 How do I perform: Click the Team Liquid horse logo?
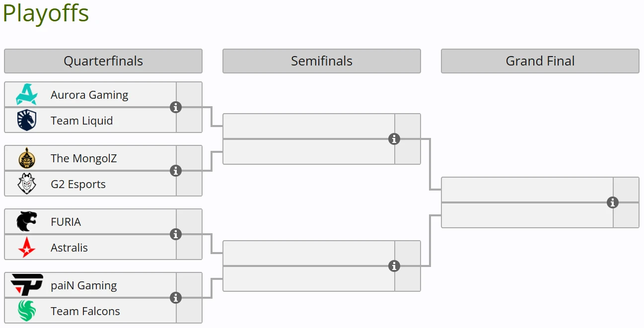27,120
